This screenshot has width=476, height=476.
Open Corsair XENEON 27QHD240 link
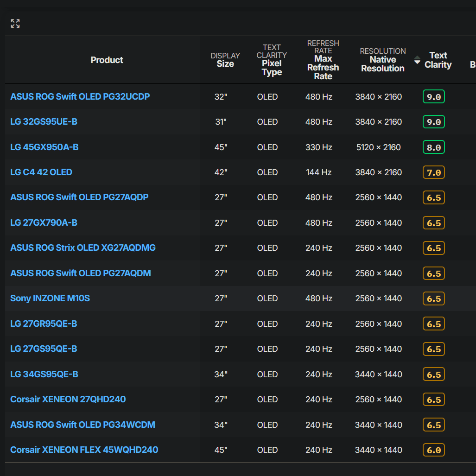click(68, 399)
